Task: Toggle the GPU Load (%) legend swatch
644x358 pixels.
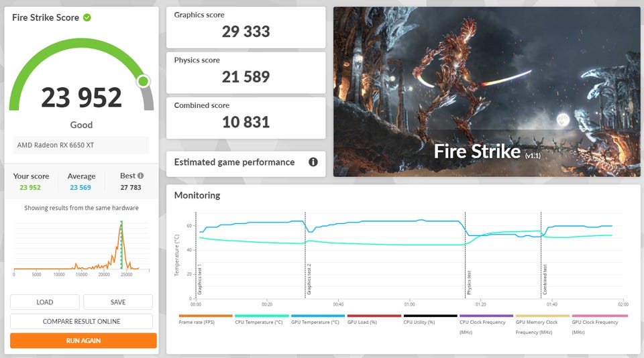Action: coord(374,316)
